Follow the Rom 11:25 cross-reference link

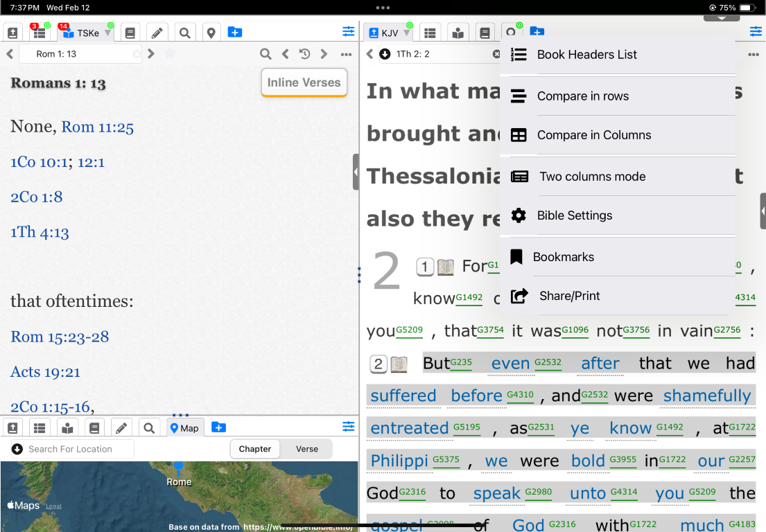tap(97, 127)
